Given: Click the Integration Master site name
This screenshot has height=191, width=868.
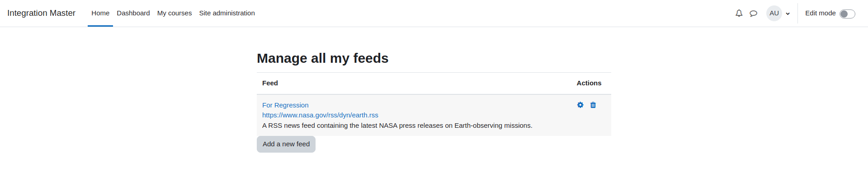Looking at the screenshot, I should coord(41,13).
